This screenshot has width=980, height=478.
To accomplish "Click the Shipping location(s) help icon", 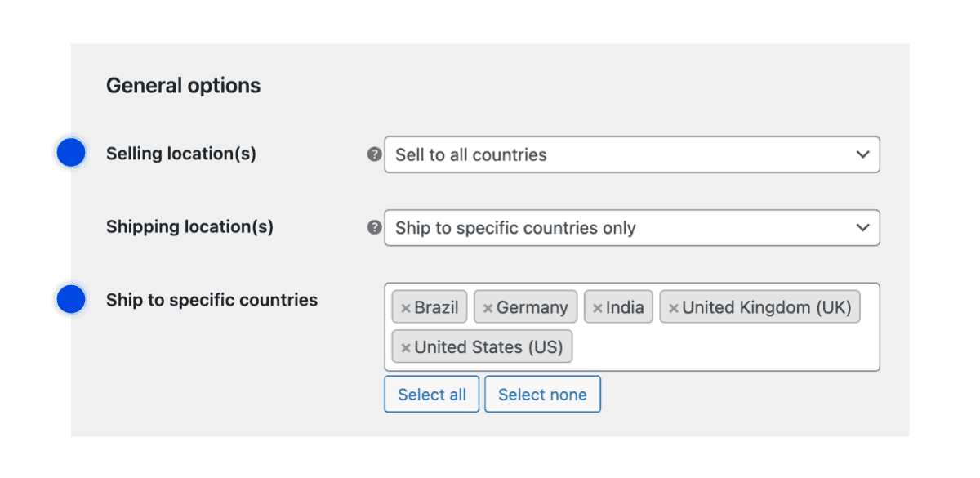I will [x=374, y=226].
